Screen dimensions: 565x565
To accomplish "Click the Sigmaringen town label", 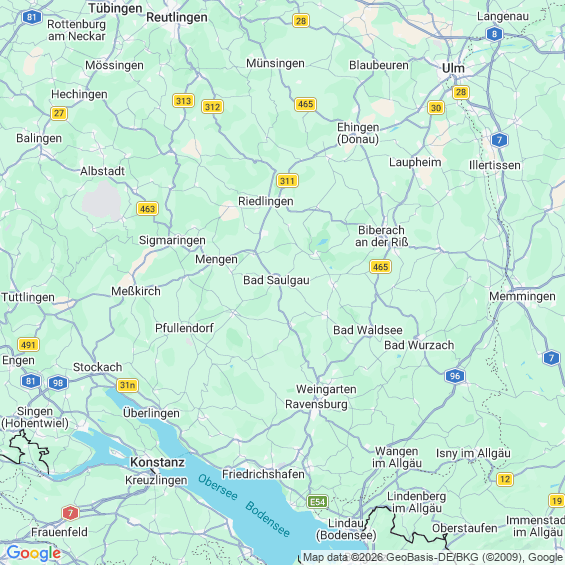I will click(x=172, y=240).
